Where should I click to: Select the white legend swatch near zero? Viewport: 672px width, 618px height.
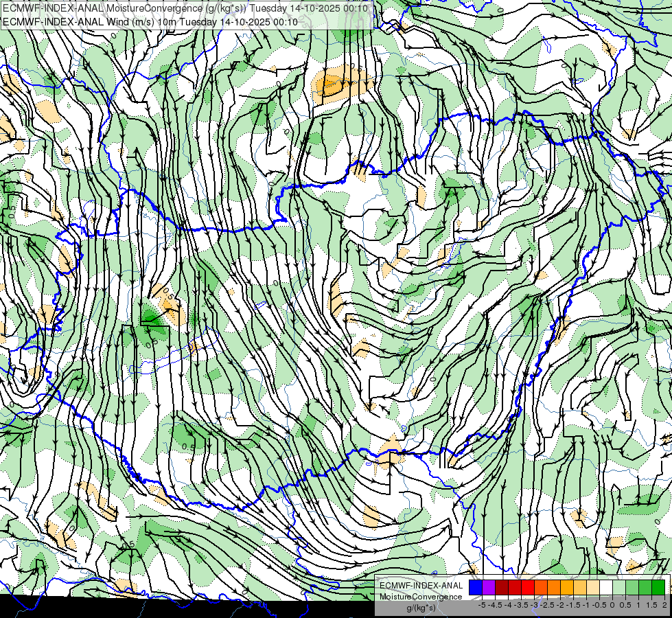(x=606, y=588)
